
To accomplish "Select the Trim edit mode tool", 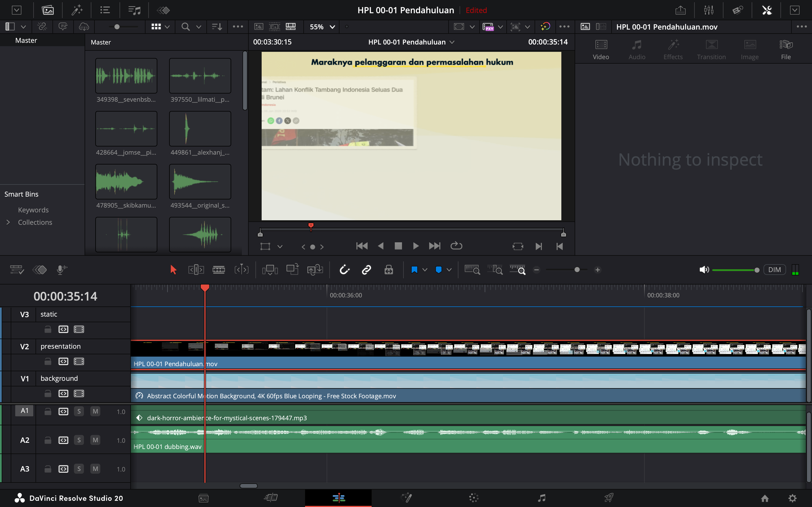I will (x=196, y=270).
